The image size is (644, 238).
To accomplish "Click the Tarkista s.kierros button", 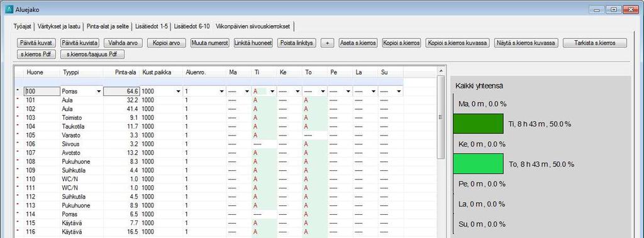I will [595, 43].
